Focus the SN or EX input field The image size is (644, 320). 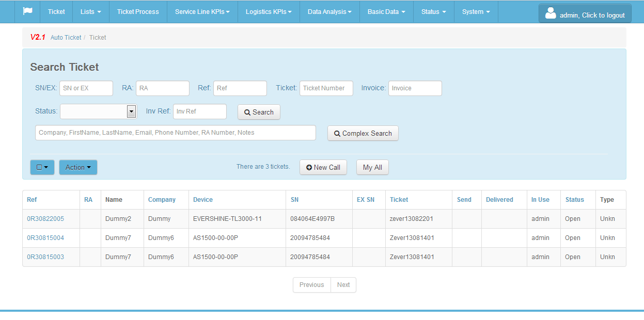click(x=86, y=88)
